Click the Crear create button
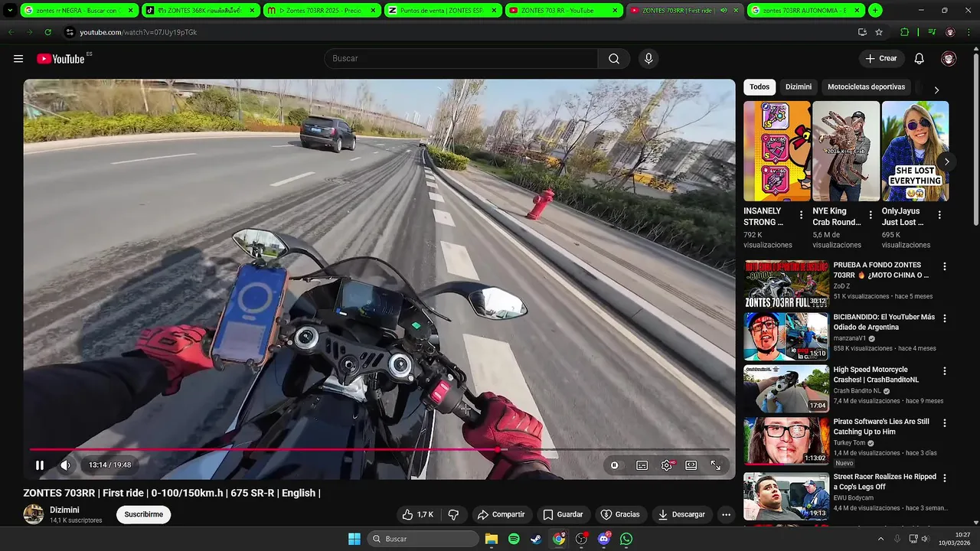 [881, 59]
